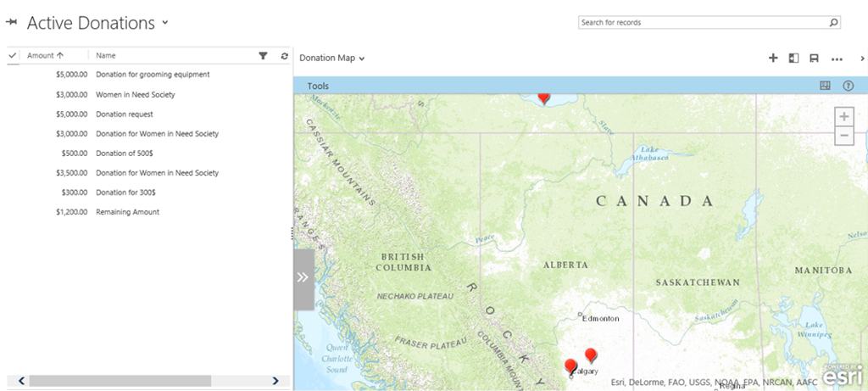This screenshot has width=868, height=391.
Task: Click the search magnifier icon
Action: (x=833, y=23)
